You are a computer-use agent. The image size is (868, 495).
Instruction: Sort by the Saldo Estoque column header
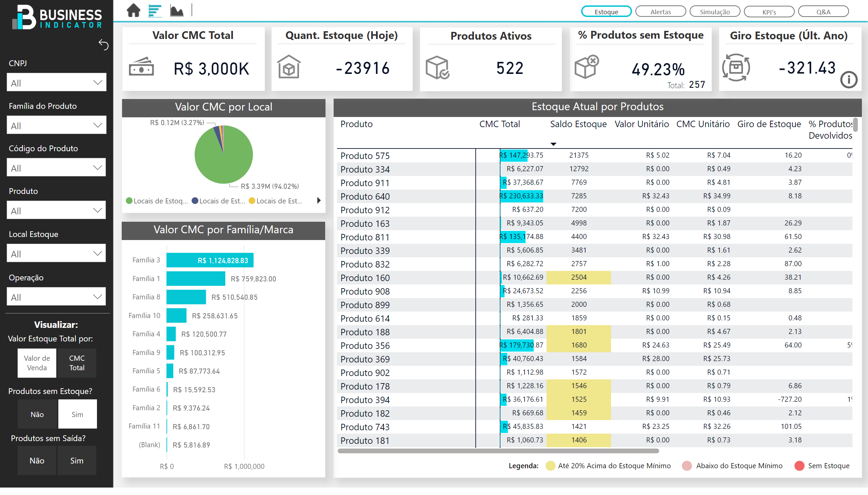pyautogui.click(x=578, y=124)
